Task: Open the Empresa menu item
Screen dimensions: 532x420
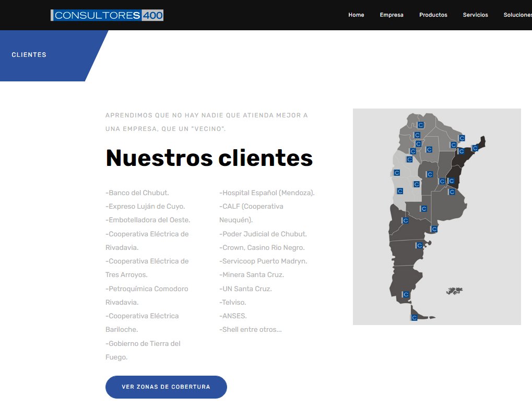Action: [x=391, y=15]
